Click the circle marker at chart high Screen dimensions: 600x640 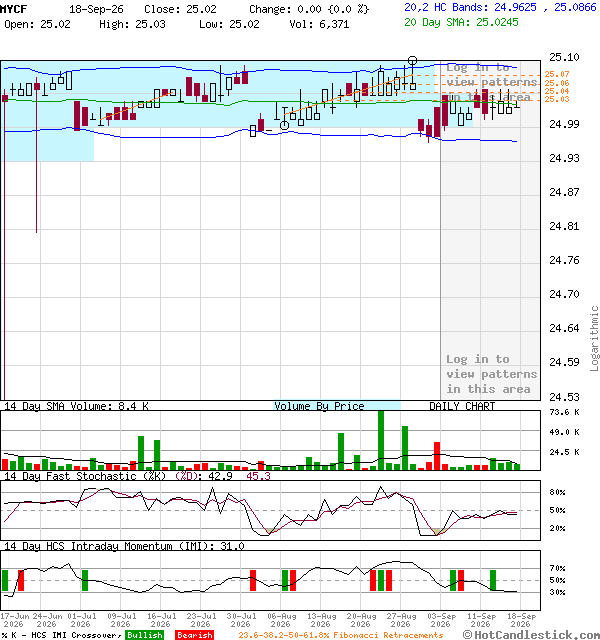pyautogui.click(x=413, y=61)
